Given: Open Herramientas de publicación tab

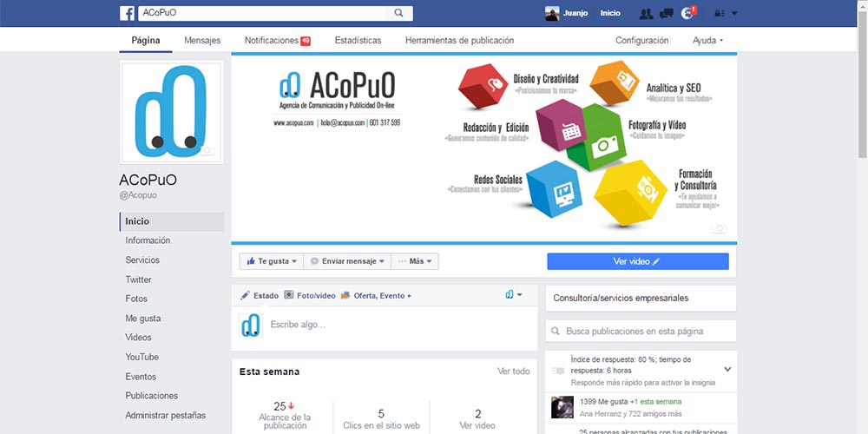Looking at the screenshot, I should click(459, 41).
